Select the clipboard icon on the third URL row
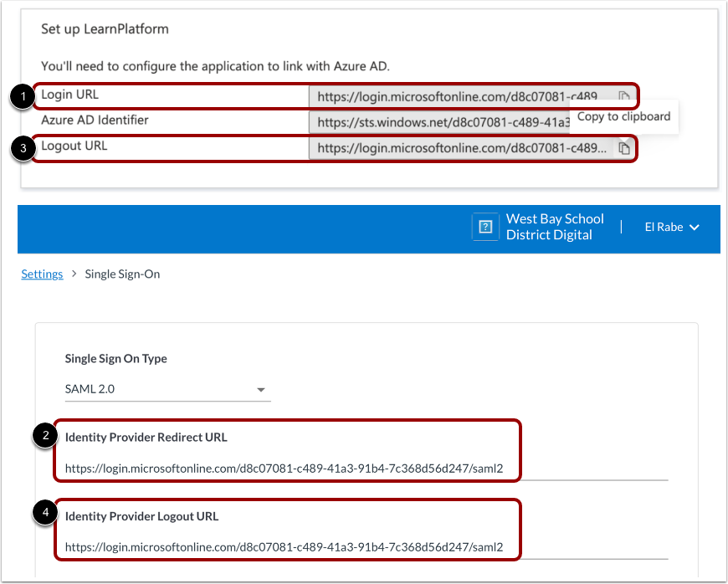 tap(624, 148)
